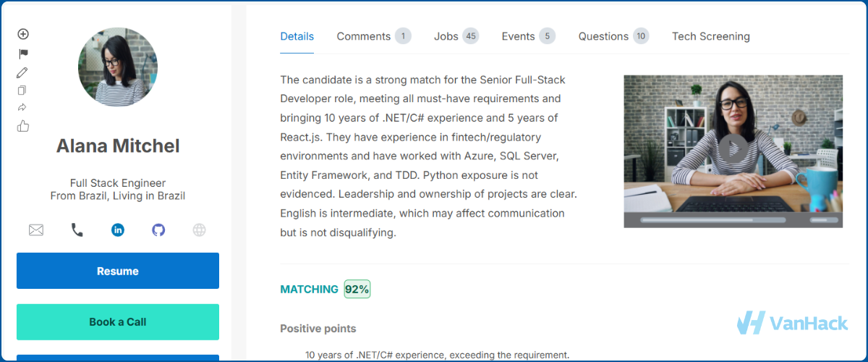Click the copy icon in sidebar
This screenshot has height=362, width=868.
pyautogui.click(x=22, y=90)
